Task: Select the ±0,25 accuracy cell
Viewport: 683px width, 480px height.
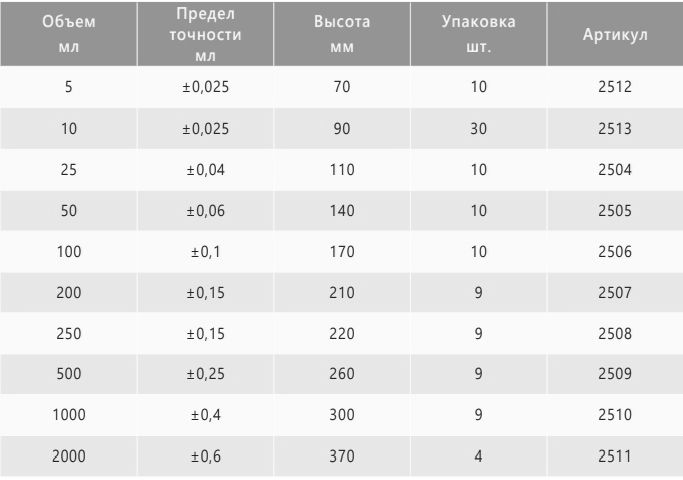Action: point(206,374)
